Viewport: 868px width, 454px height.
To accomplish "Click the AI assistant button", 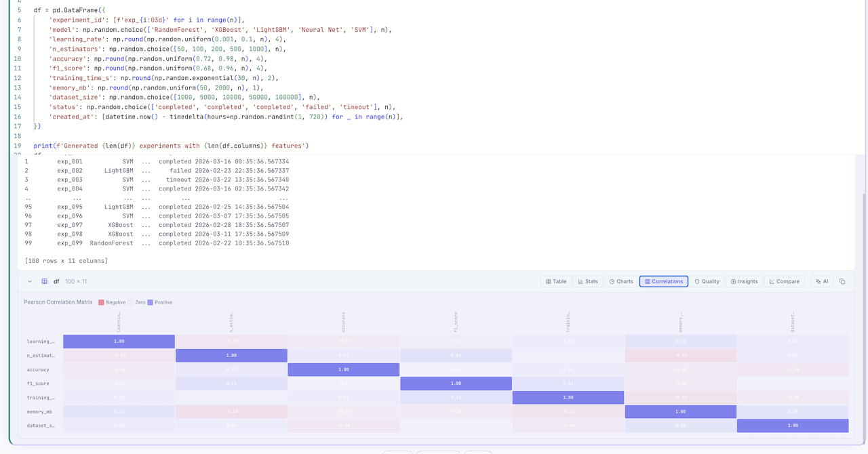I will point(822,281).
